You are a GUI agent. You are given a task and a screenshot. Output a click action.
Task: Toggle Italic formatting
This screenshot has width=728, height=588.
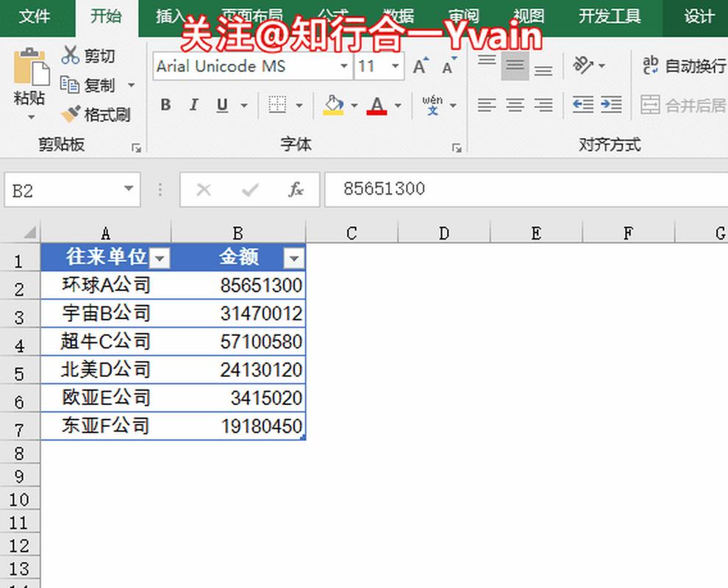(194, 105)
